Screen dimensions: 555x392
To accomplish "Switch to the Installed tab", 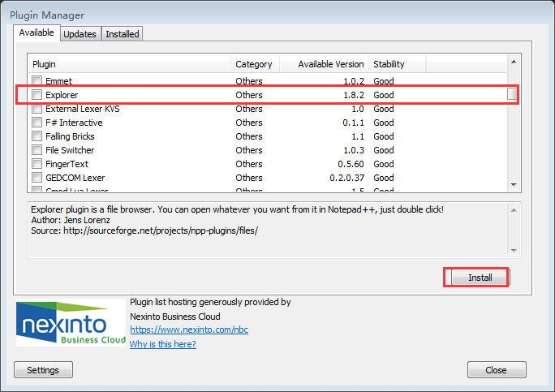I will tap(123, 34).
